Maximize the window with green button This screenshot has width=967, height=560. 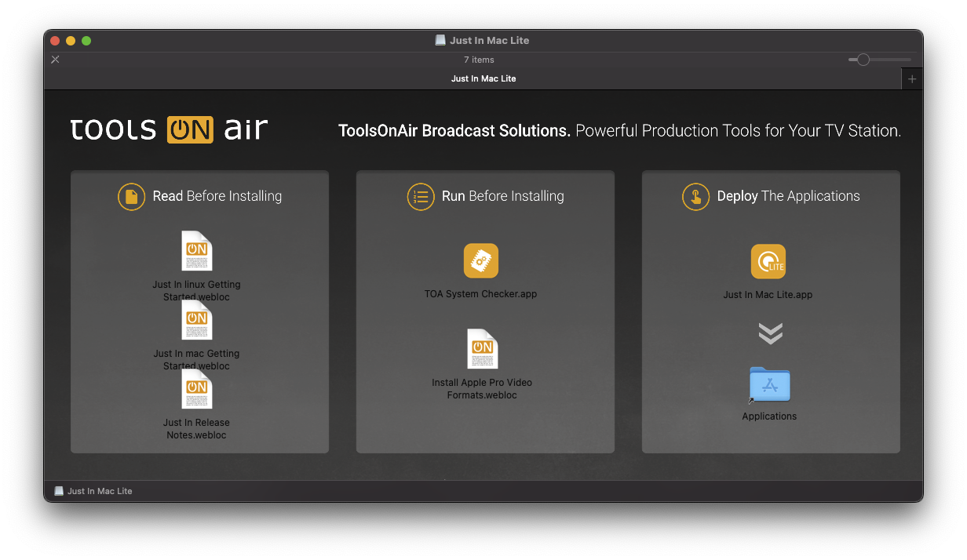86,41
